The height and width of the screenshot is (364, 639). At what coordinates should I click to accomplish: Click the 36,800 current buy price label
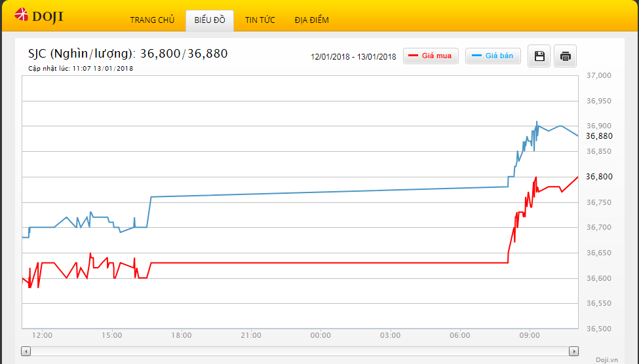599,177
